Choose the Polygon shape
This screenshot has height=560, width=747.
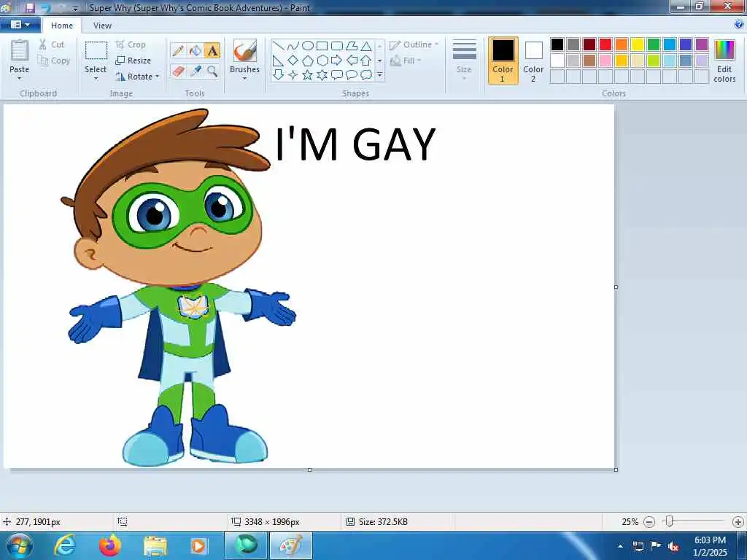tap(352, 46)
